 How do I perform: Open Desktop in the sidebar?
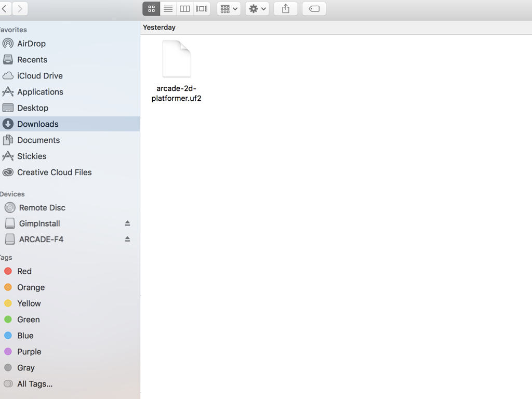click(x=70, y=108)
